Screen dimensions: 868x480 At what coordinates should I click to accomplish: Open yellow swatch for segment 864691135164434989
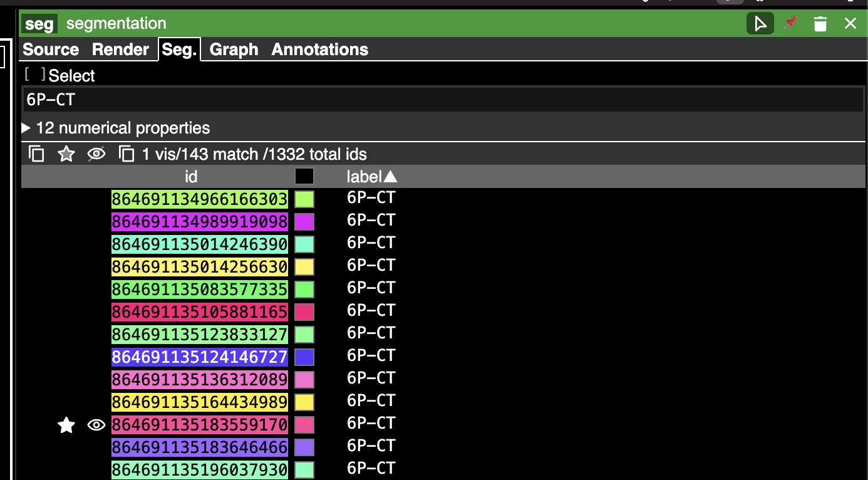[304, 402]
